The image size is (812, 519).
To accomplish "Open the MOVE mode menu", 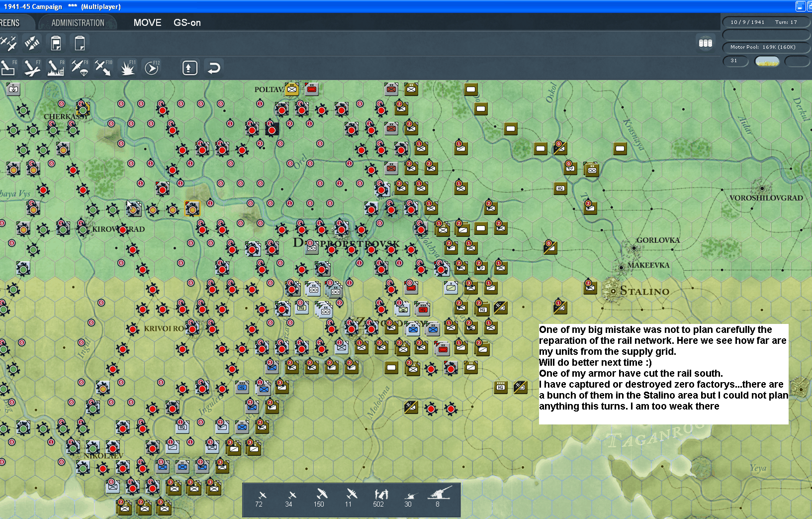I will (147, 22).
